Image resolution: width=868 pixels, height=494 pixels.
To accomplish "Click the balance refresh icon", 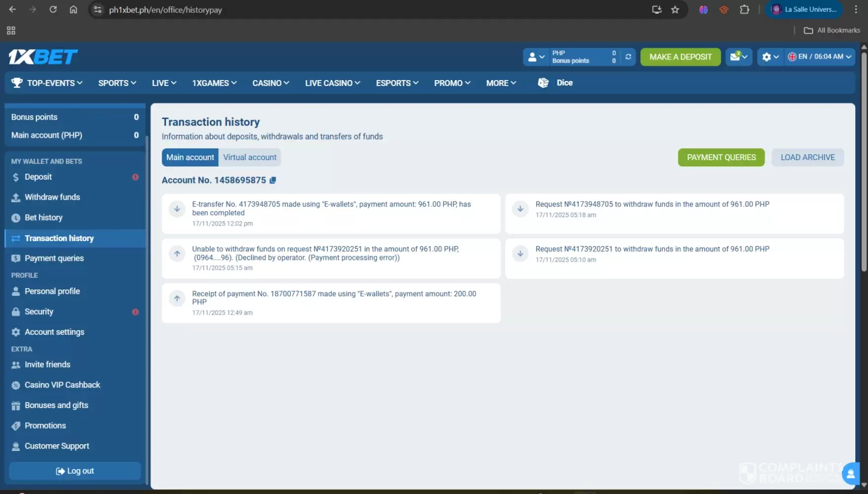I will [628, 57].
